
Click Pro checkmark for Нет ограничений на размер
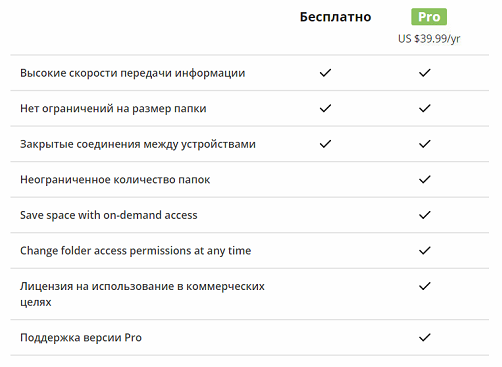425,108
